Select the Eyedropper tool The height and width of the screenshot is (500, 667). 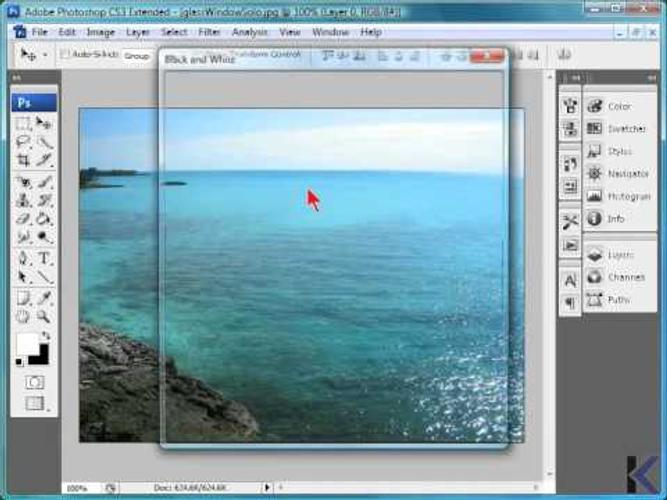[43, 298]
